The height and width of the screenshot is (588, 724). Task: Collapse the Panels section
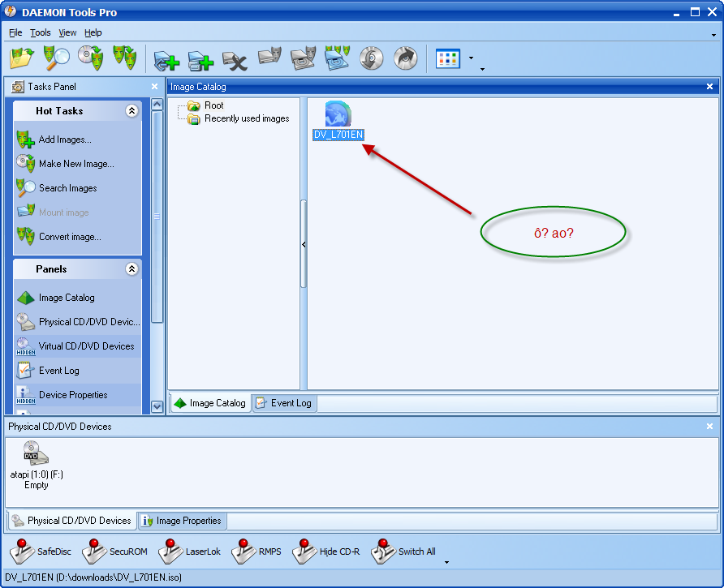(x=131, y=269)
